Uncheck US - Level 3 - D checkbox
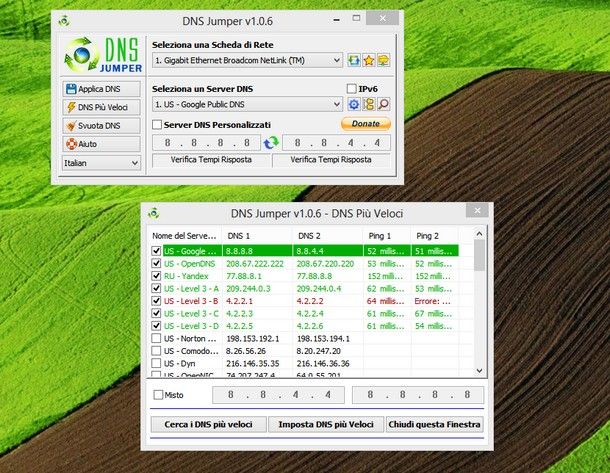This screenshot has height=473, width=610. pyautogui.click(x=156, y=326)
